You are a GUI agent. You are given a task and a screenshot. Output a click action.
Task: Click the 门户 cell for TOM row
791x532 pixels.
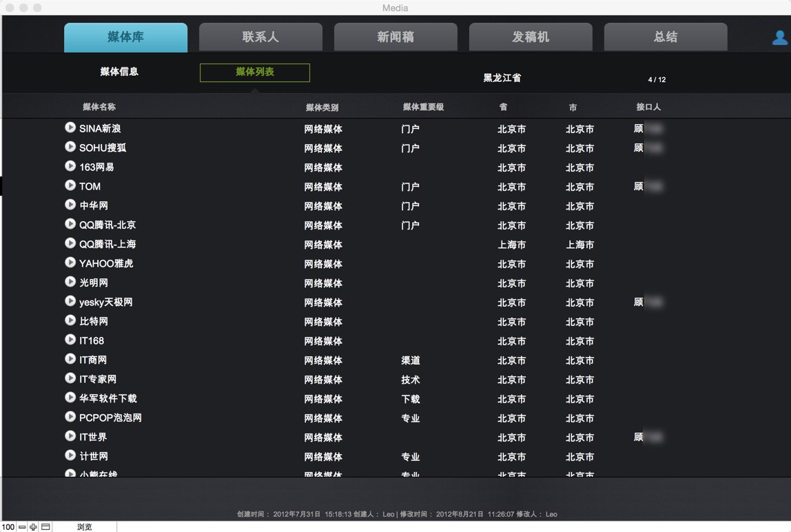coord(410,187)
